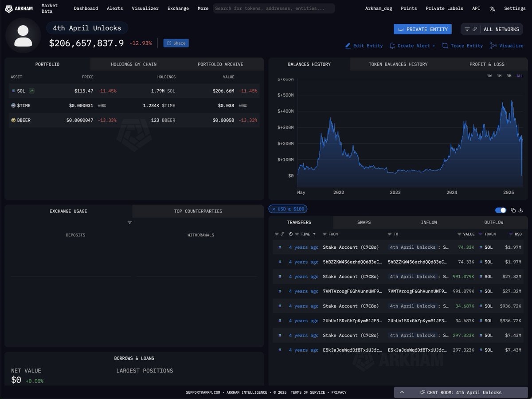
Task: Open the Privacy footer link
Action: 339,392
